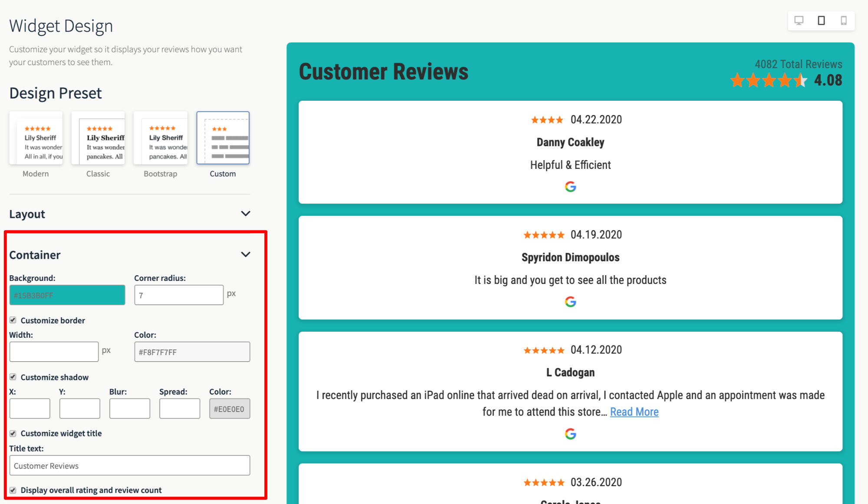Click the Customer Reviews widget title
The height and width of the screenshot is (504, 868).
(x=383, y=72)
